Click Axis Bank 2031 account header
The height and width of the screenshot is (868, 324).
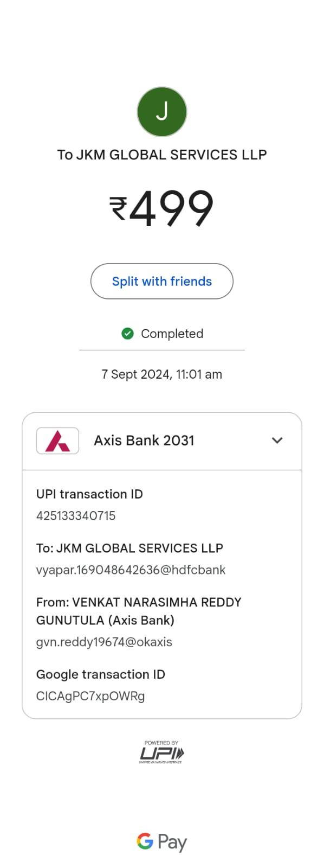(161, 441)
